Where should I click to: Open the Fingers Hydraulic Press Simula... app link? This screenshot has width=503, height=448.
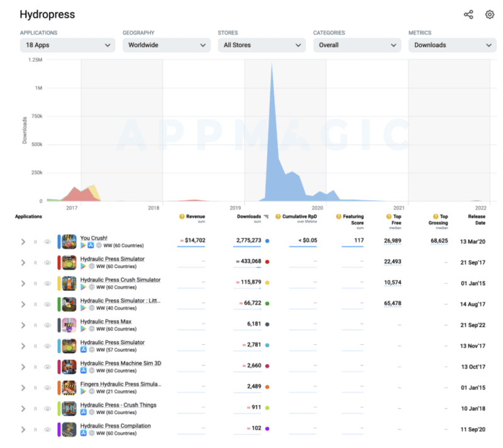pyautogui.click(x=121, y=384)
